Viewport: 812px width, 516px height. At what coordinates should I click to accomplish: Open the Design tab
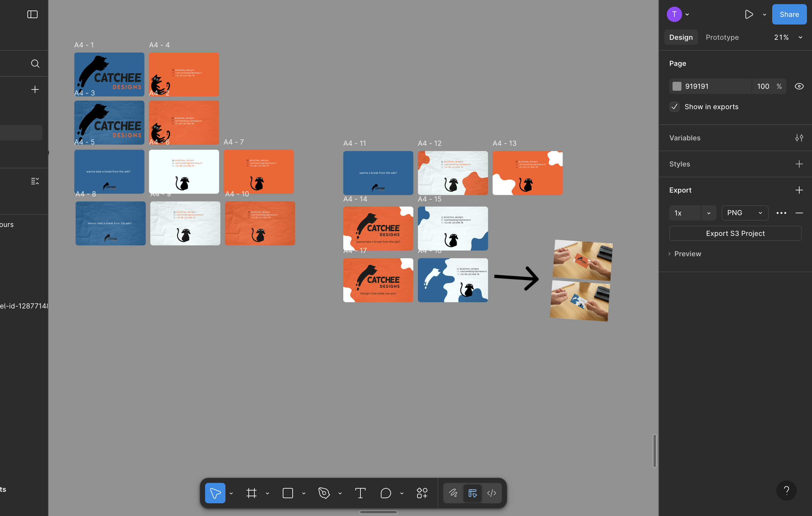(680, 38)
